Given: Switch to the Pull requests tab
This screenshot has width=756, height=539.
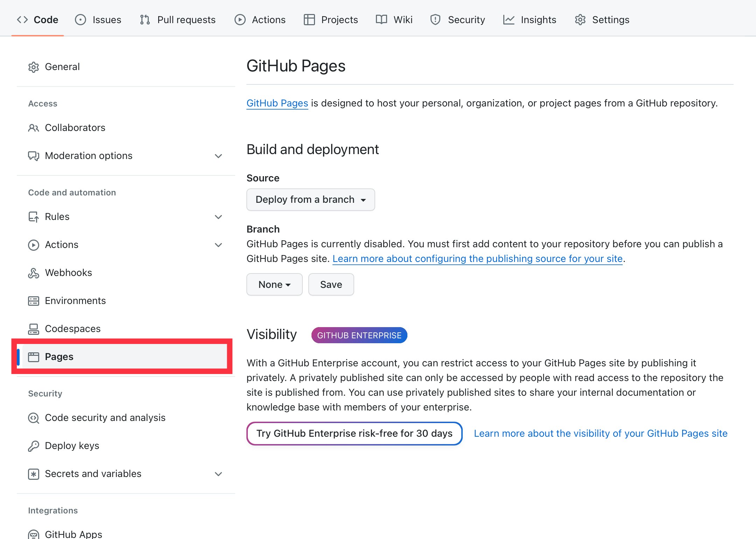Looking at the screenshot, I should (178, 20).
